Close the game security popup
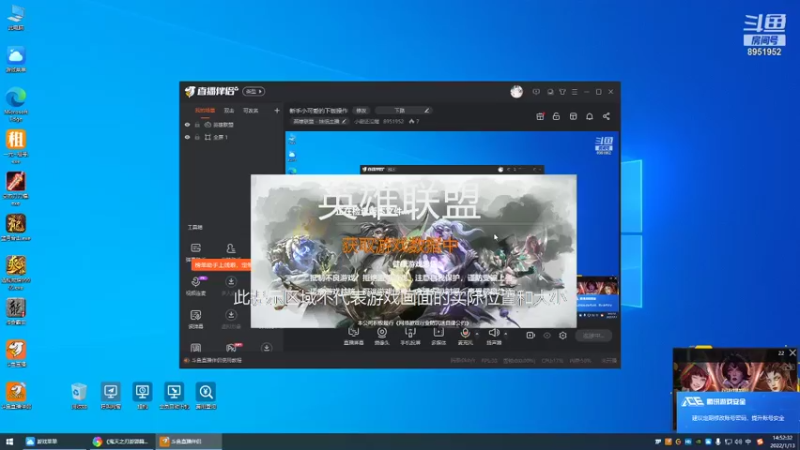The height and width of the screenshot is (450, 800). pyautogui.click(x=792, y=353)
